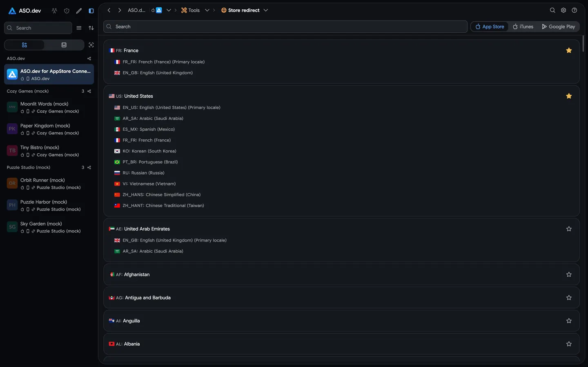Click the main country Search field

pyautogui.click(x=285, y=27)
